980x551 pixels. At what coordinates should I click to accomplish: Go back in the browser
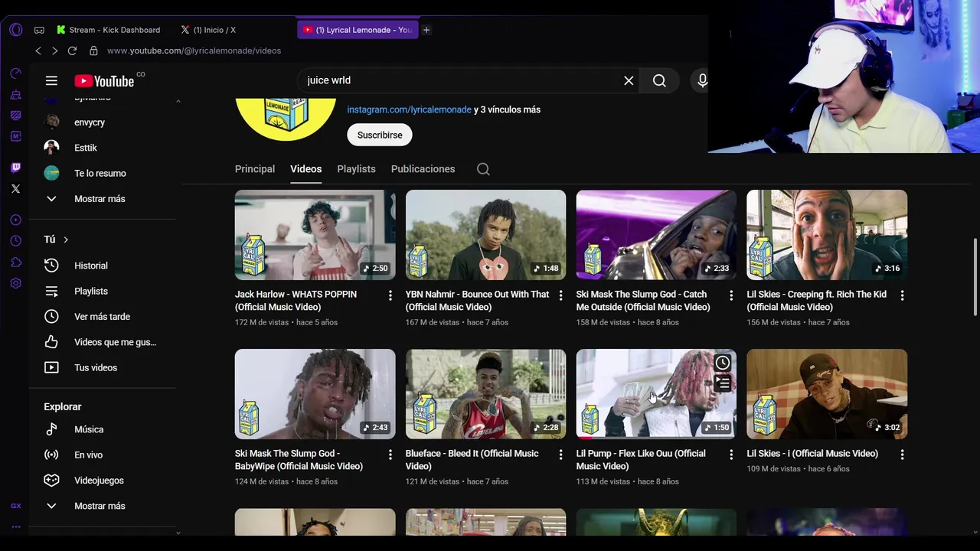coord(38,51)
